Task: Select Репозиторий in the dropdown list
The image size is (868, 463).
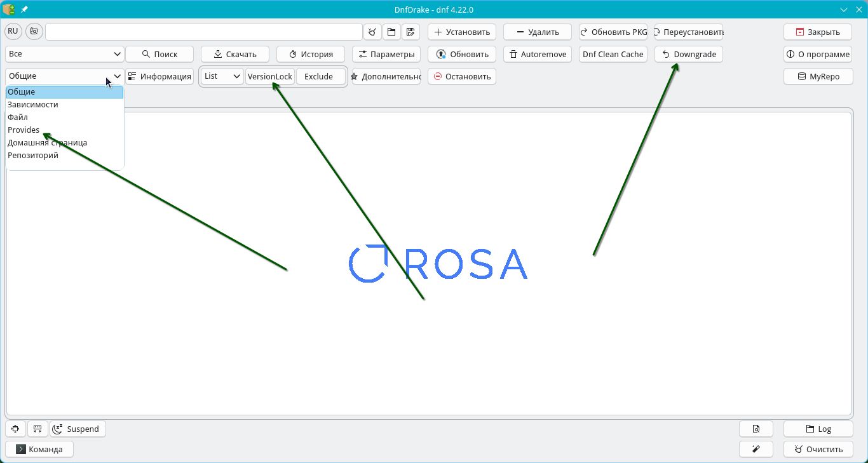Action: click(65, 156)
